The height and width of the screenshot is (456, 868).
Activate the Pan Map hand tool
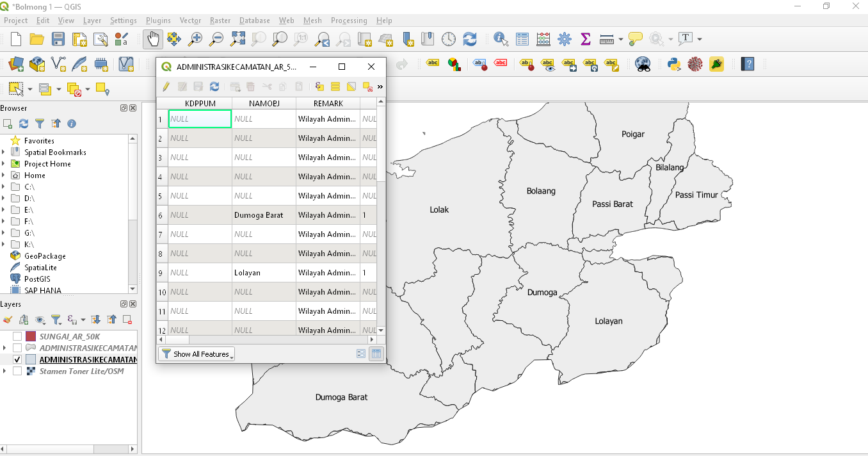coord(152,39)
